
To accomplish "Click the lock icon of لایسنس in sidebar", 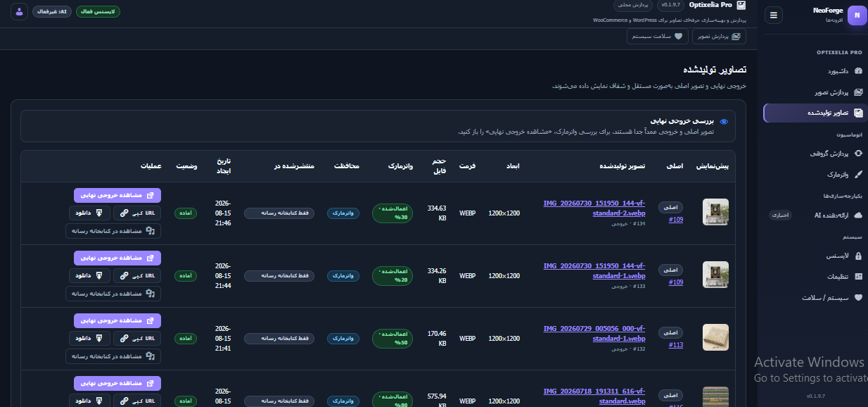I will 858,256.
